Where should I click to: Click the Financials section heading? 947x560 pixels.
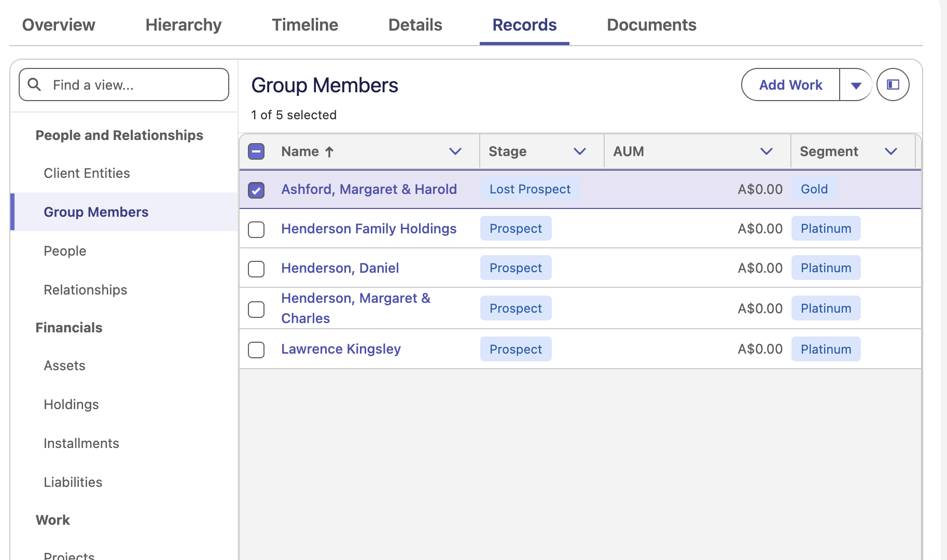69,328
